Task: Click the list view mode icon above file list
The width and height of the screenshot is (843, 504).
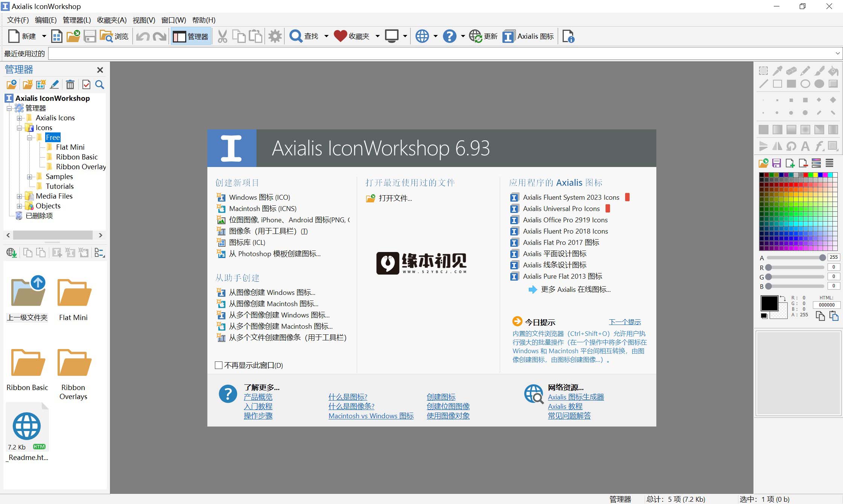Action: pos(99,252)
